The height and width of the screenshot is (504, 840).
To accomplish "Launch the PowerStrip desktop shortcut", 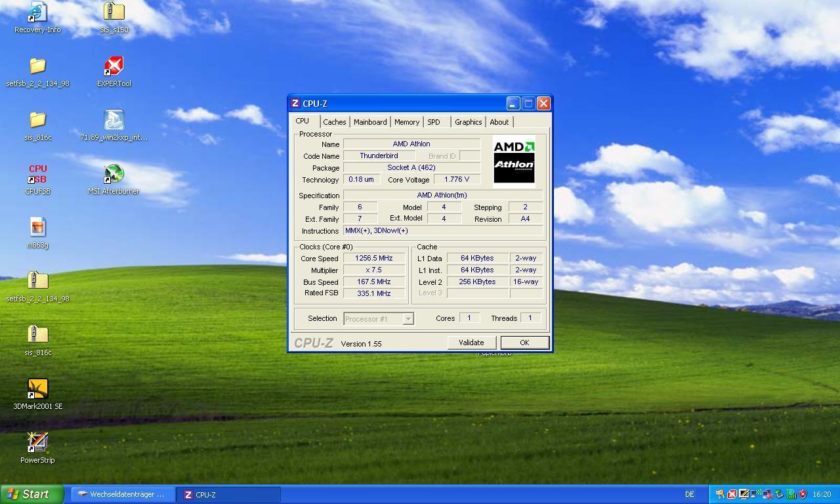I will click(37, 448).
